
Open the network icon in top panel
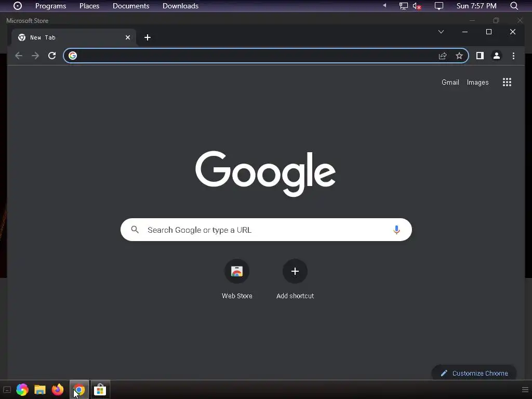point(403,6)
